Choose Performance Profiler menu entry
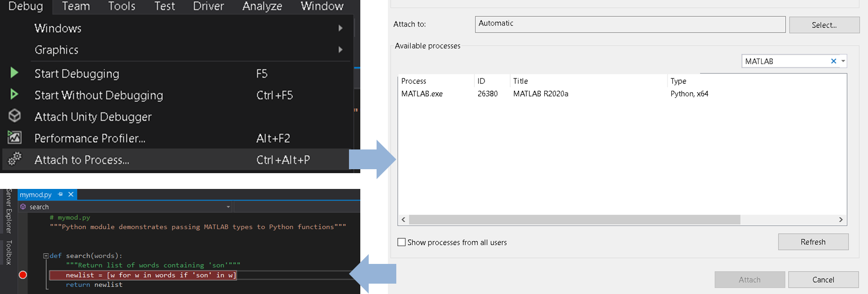 [177, 138]
